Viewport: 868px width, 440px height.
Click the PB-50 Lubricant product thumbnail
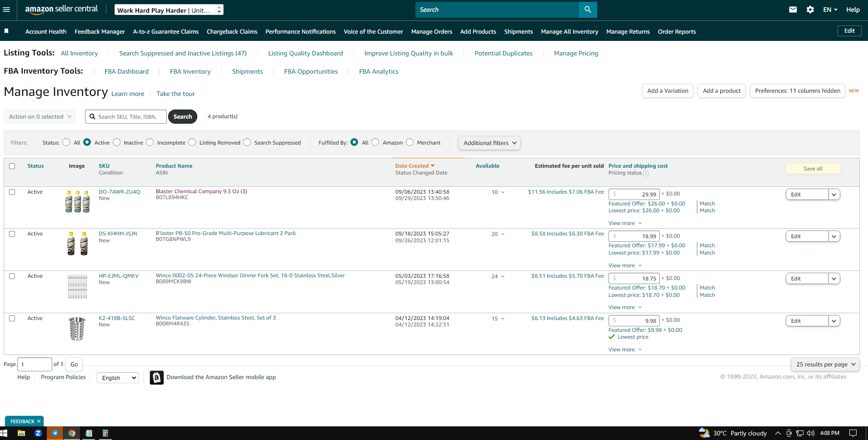coord(78,244)
